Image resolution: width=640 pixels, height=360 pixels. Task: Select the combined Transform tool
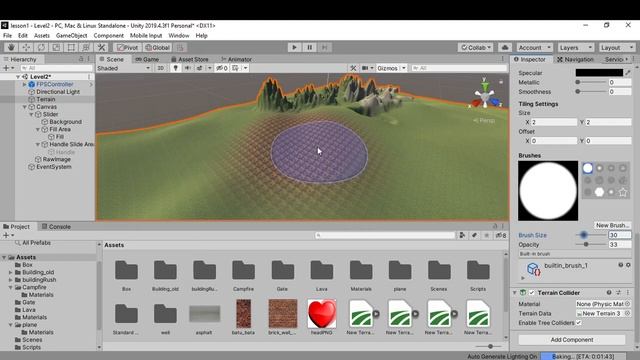tap(86, 47)
